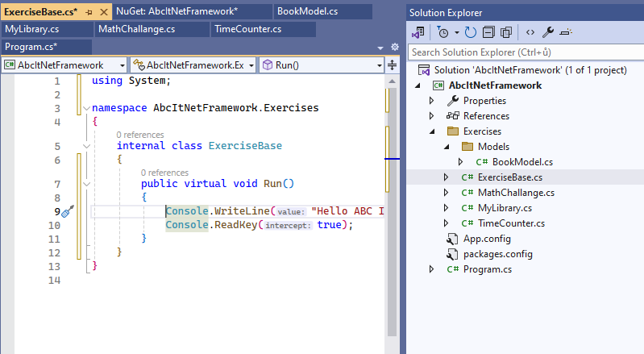Toggle pin on the ExerciseBase.cs tab

point(89,12)
